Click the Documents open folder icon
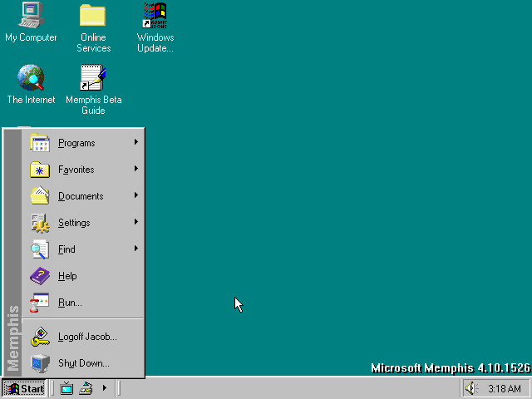The width and height of the screenshot is (532, 399). tap(40, 196)
